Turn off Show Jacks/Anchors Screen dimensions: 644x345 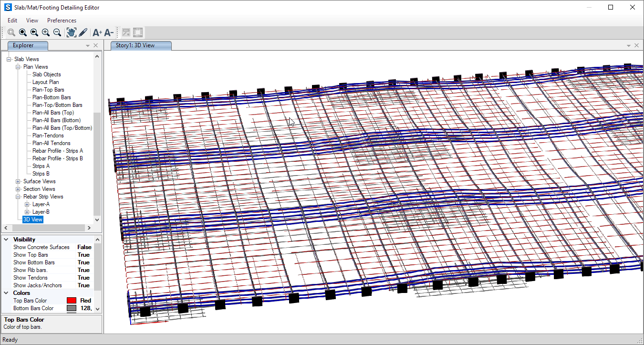84,285
